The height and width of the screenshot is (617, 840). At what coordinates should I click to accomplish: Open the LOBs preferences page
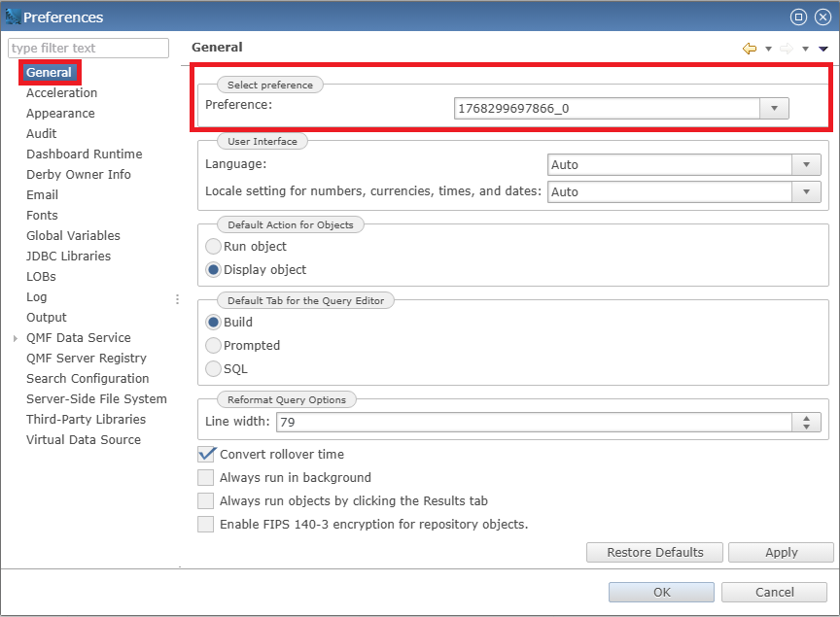[x=41, y=276]
